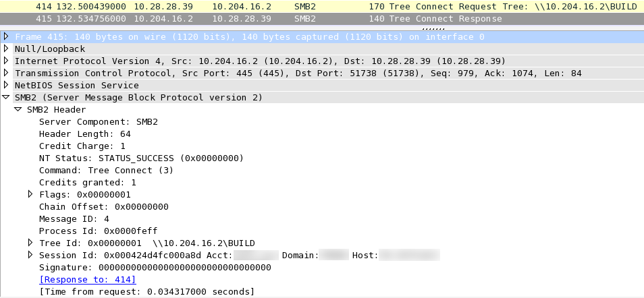Screen dimensions: 644x298
Task: Select the SMB2 Header label
Action: pyautogui.click(x=57, y=110)
